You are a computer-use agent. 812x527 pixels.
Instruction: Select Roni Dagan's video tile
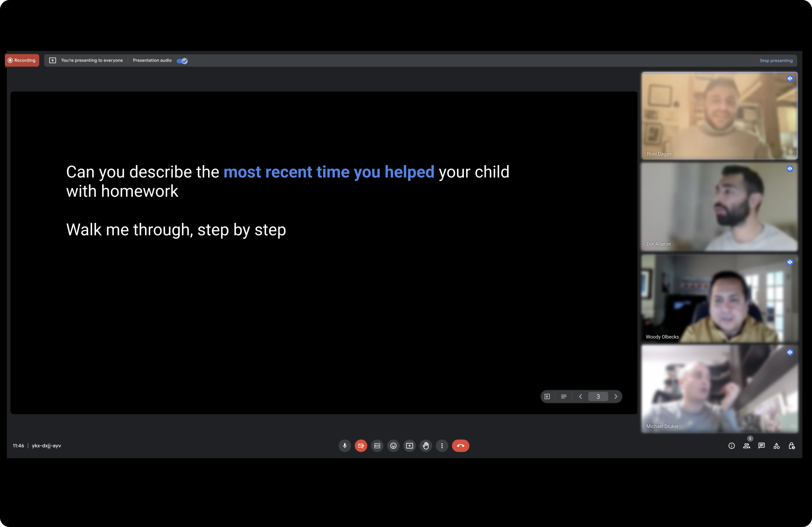coord(719,116)
